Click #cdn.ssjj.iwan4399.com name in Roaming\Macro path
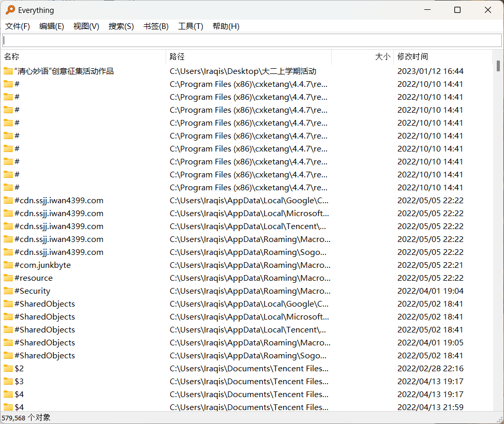 click(59, 239)
